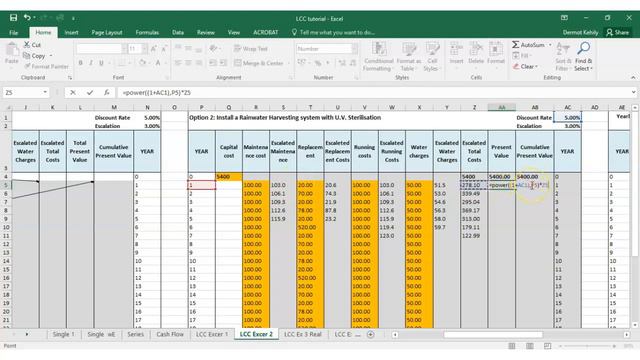640x360 pixels.
Task: Cancel formula entry with X button
Action: (73, 93)
